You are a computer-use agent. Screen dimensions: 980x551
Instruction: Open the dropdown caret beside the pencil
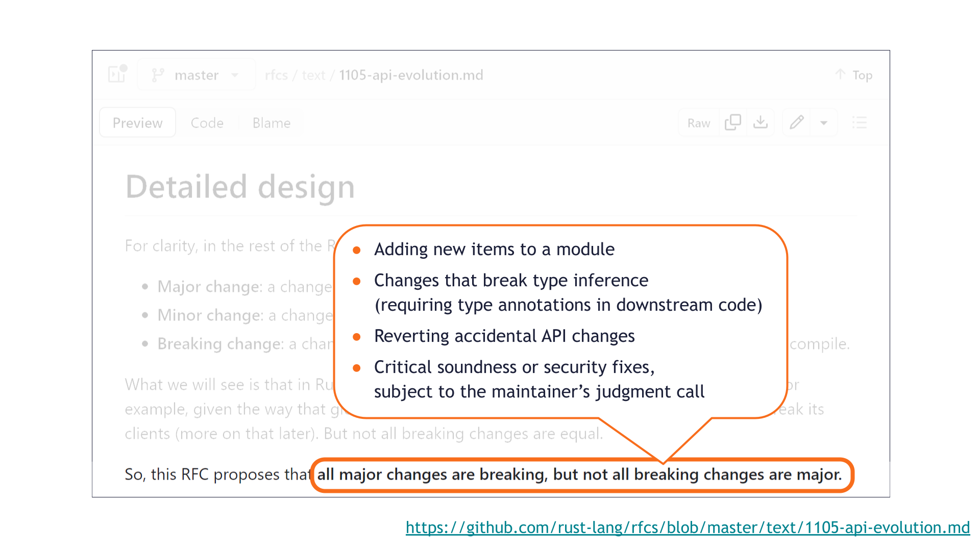pos(824,122)
